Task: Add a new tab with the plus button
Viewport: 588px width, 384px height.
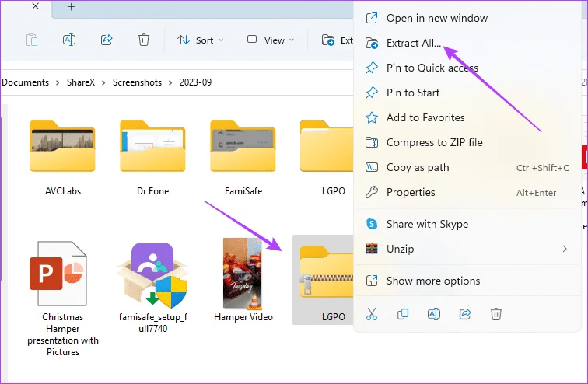Action: 72,6
